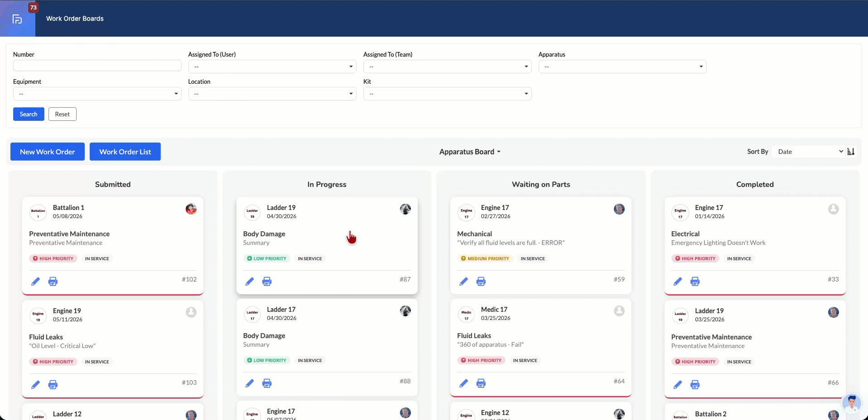Click unassigned avatar on Medic 17 card

point(619,311)
